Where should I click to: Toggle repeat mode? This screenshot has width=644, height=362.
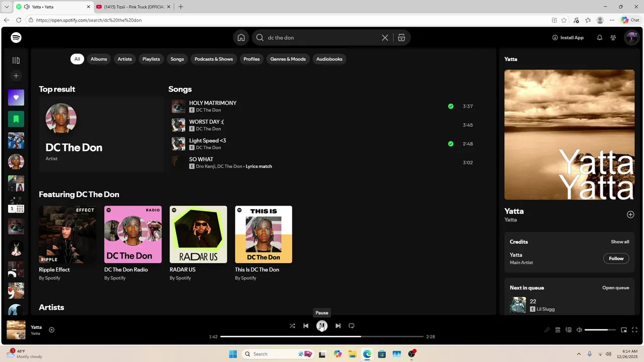click(x=352, y=326)
